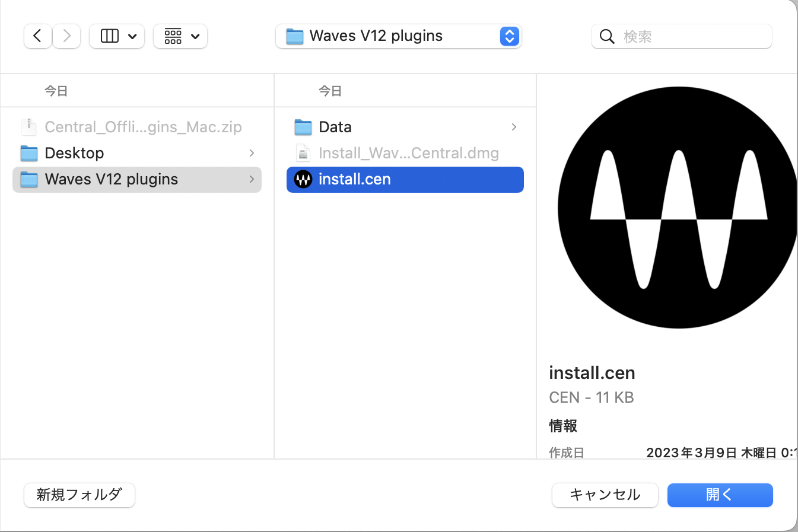Click install.cen title in preview pane
The width and height of the screenshot is (798, 532).
click(x=592, y=372)
